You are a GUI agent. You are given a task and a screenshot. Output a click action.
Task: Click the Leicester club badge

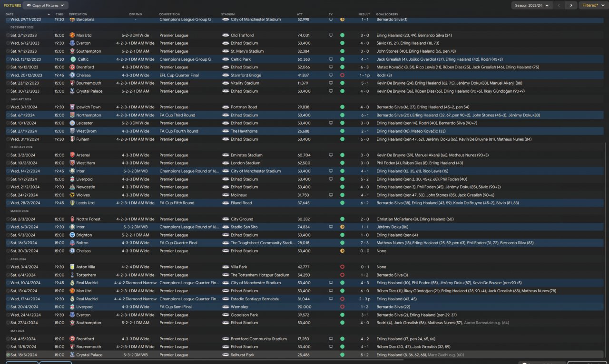pyautogui.click(x=72, y=123)
